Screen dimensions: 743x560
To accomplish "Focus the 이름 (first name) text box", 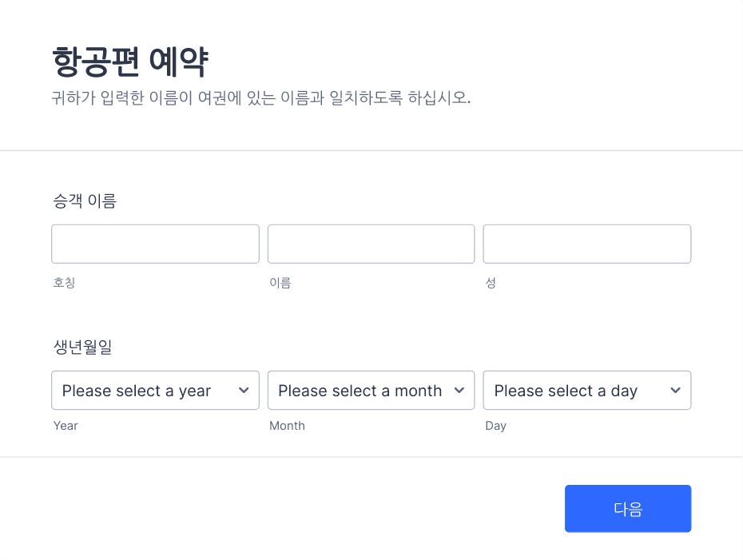I will tap(371, 244).
